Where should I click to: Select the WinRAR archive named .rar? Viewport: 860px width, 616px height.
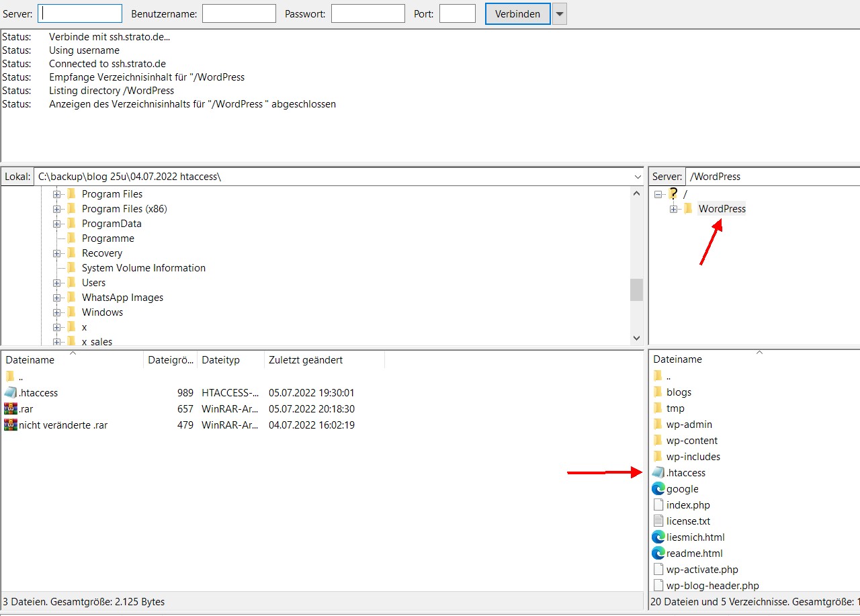pyautogui.click(x=26, y=409)
